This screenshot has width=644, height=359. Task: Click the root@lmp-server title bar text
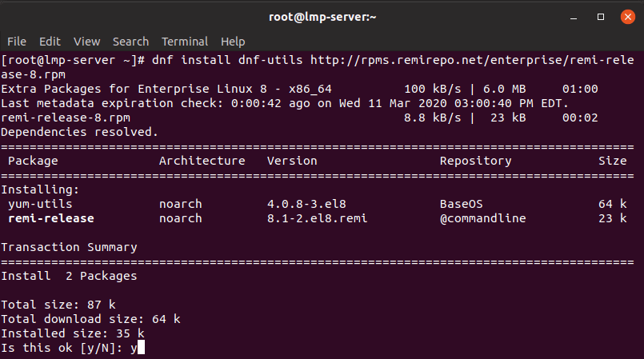click(x=322, y=17)
